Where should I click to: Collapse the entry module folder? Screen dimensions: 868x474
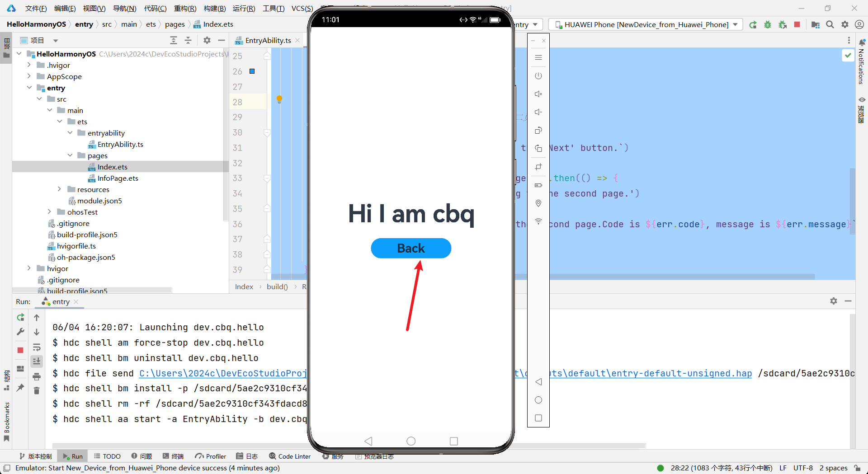(29, 88)
